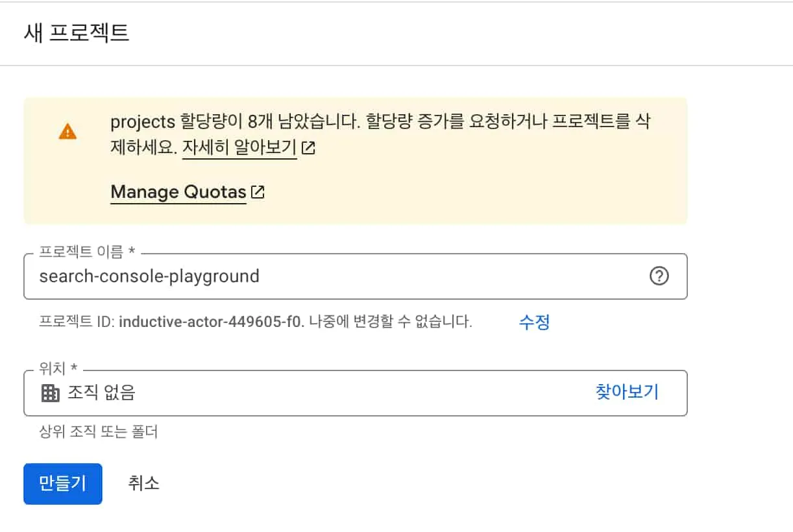793x532 pixels.
Task: Click 수정 to edit the project ID
Action: tap(533, 322)
